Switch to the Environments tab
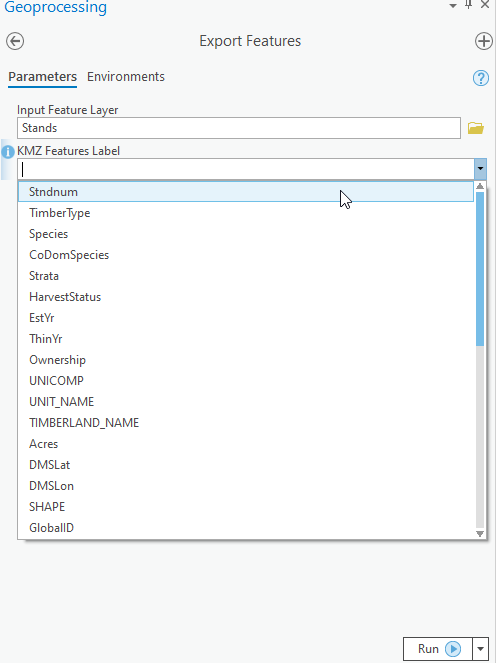This screenshot has height=663, width=496. [x=126, y=77]
